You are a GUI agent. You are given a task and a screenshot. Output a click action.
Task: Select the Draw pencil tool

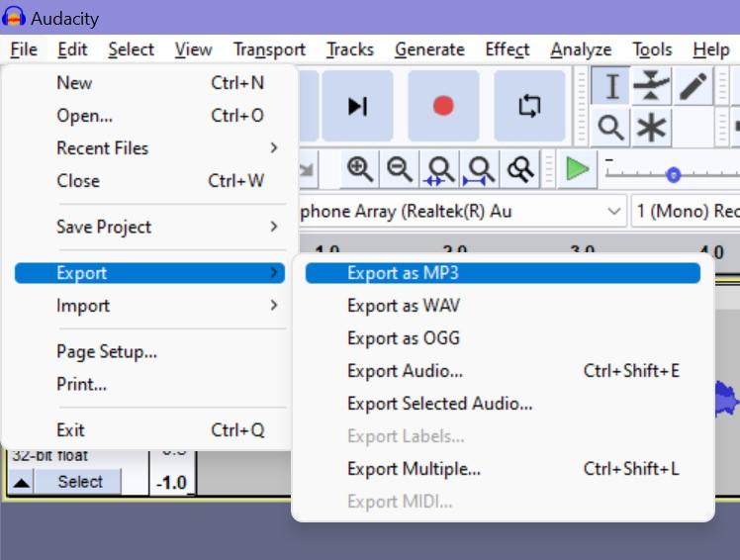click(693, 86)
